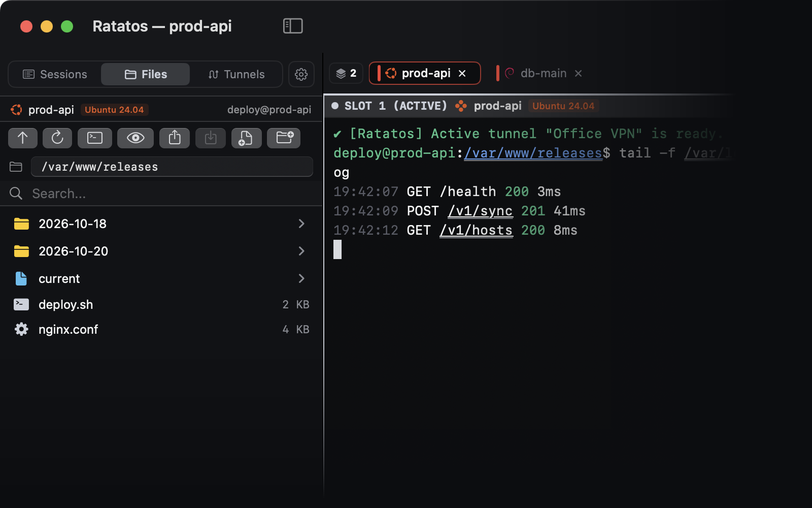Click the folder icon beside the path field
Screen dimensions: 812x508
pyautogui.click(x=16, y=167)
